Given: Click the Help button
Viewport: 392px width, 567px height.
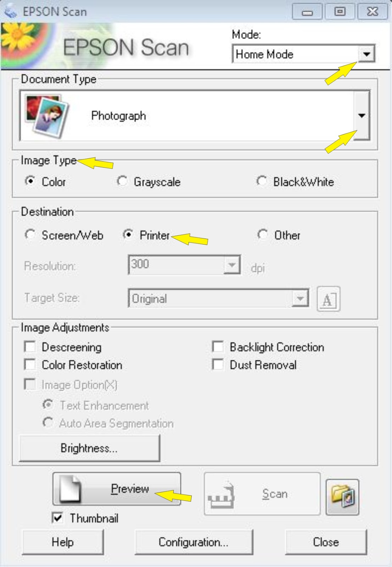Looking at the screenshot, I should [62, 542].
